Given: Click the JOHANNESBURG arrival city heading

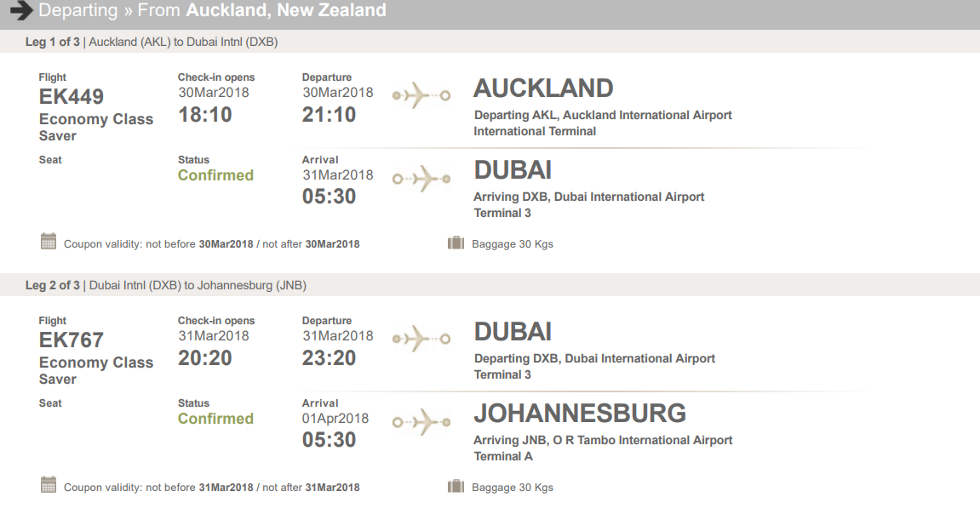Looking at the screenshot, I should coord(580,414).
